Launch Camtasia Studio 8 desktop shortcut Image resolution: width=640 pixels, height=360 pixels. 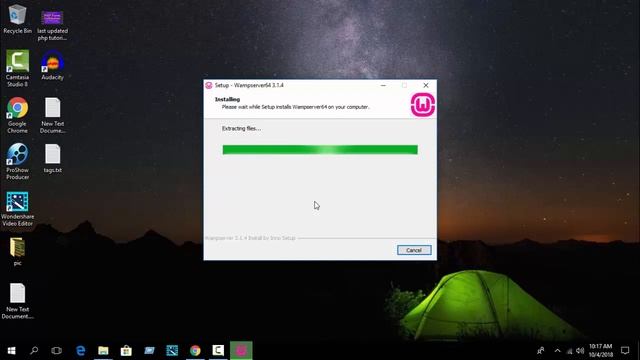17,69
